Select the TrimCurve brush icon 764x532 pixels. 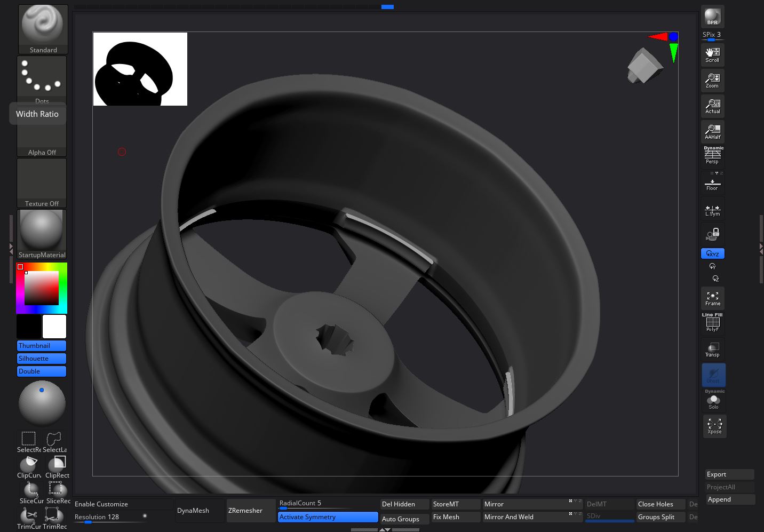point(29,517)
